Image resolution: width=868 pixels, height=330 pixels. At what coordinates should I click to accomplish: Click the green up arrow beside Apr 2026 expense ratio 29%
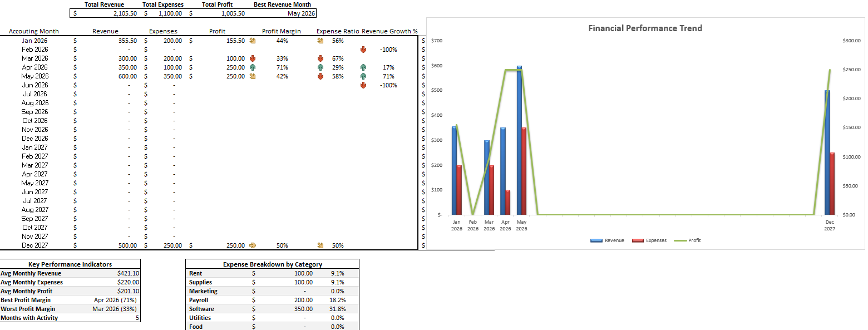tap(320, 67)
